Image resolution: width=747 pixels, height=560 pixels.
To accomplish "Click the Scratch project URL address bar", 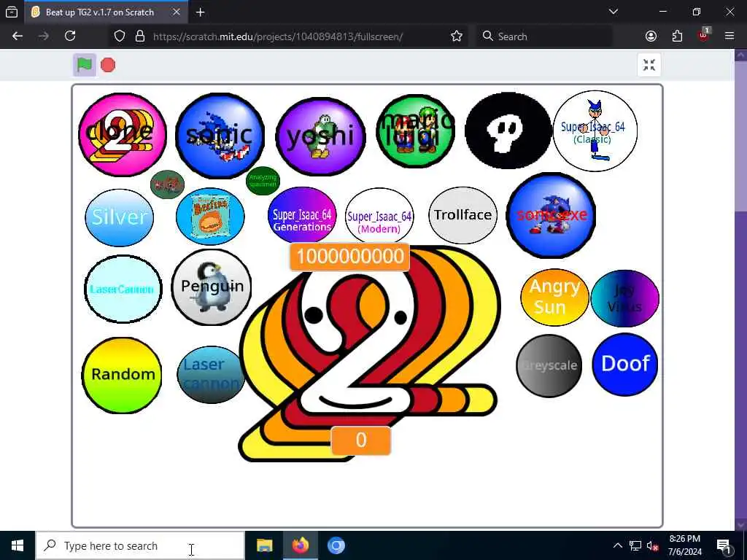I will click(x=278, y=36).
